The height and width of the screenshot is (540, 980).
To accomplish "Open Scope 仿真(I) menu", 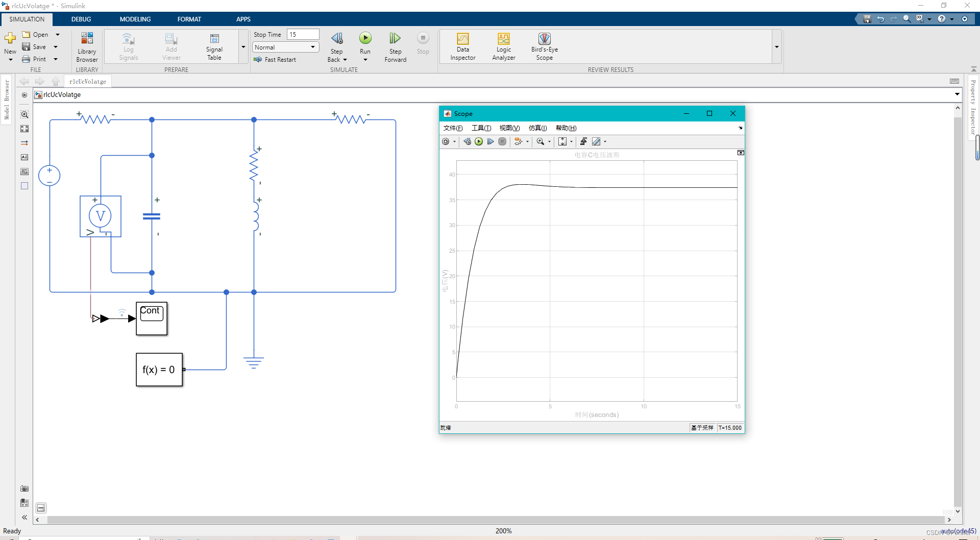I will point(538,128).
